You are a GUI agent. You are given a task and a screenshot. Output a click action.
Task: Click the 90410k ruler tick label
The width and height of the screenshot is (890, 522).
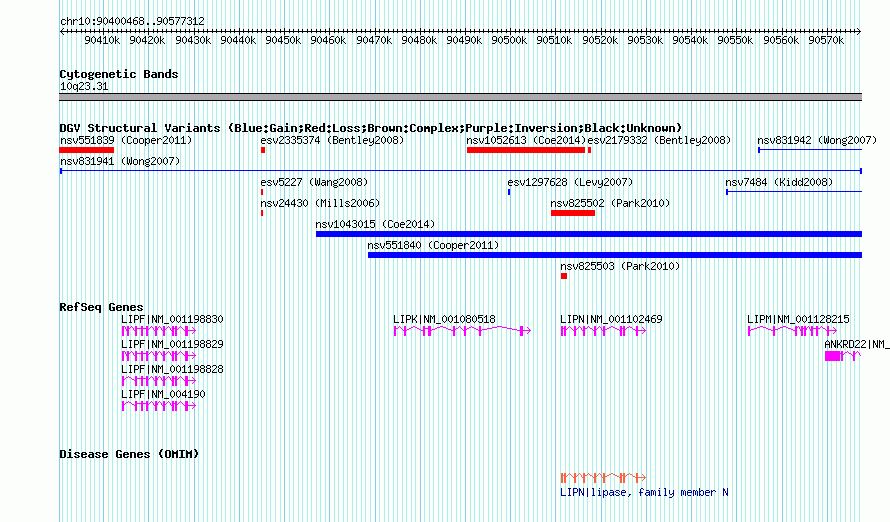point(102,40)
